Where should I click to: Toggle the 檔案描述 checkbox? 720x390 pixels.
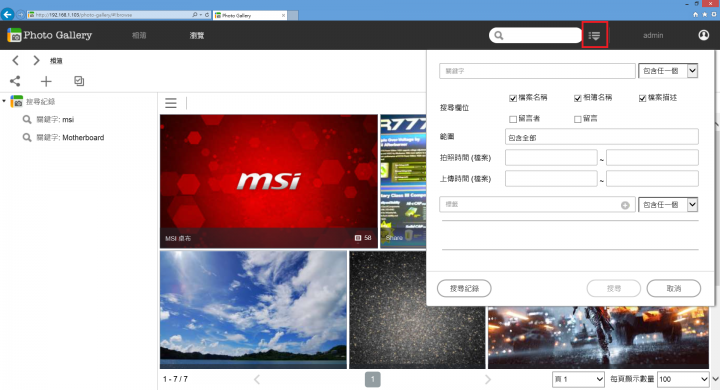tap(642, 98)
